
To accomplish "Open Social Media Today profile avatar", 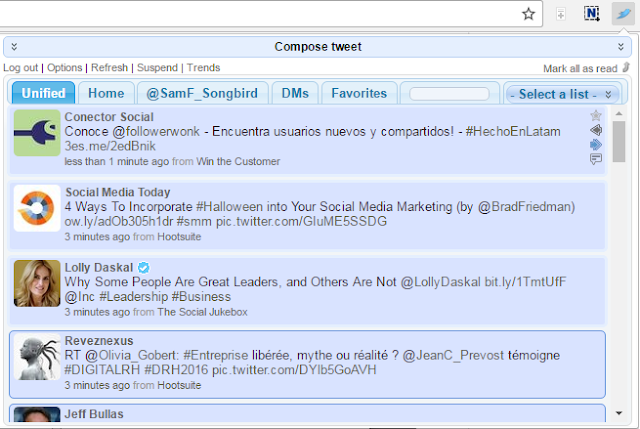I will coord(37,208).
